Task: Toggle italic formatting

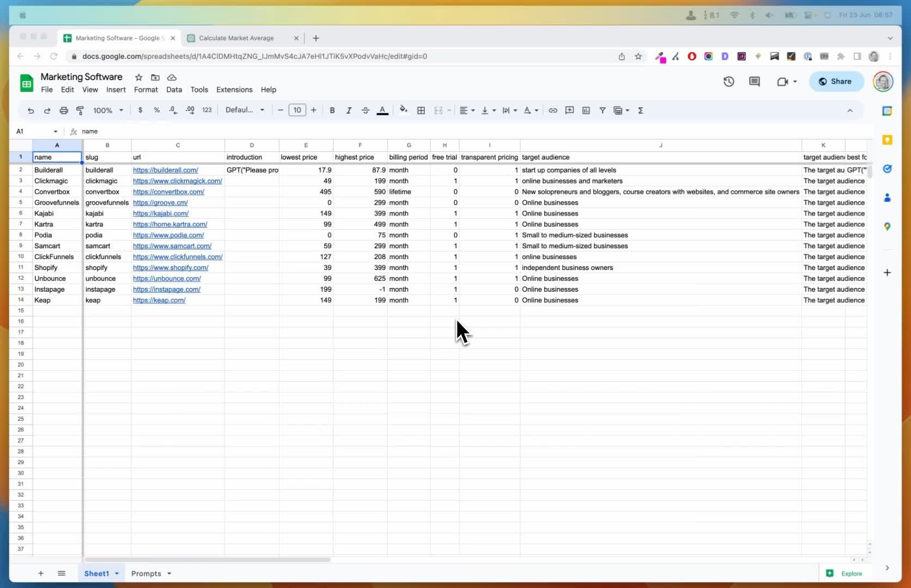Action: click(x=349, y=111)
